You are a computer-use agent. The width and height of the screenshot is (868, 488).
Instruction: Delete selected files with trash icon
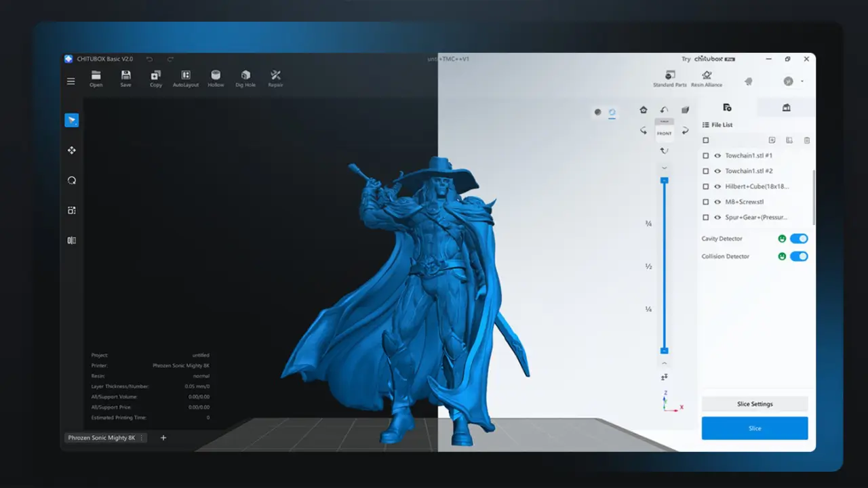(807, 140)
